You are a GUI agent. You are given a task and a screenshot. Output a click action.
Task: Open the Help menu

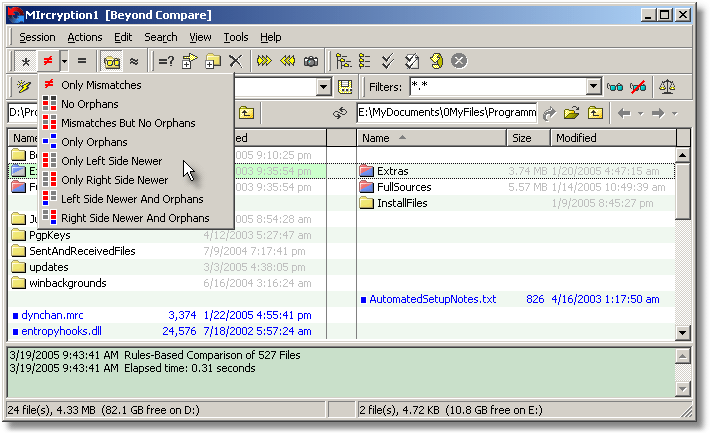pyautogui.click(x=270, y=37)
